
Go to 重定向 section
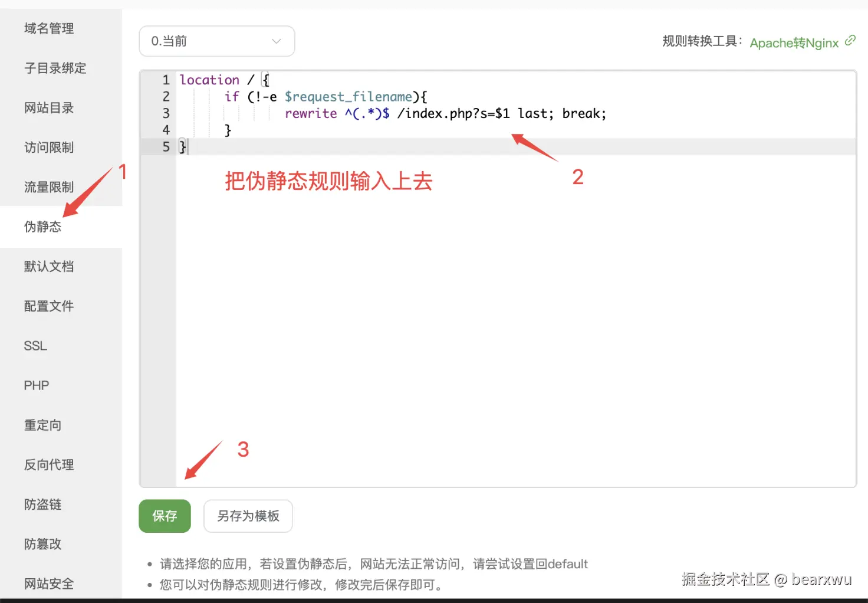pos(42,425)
